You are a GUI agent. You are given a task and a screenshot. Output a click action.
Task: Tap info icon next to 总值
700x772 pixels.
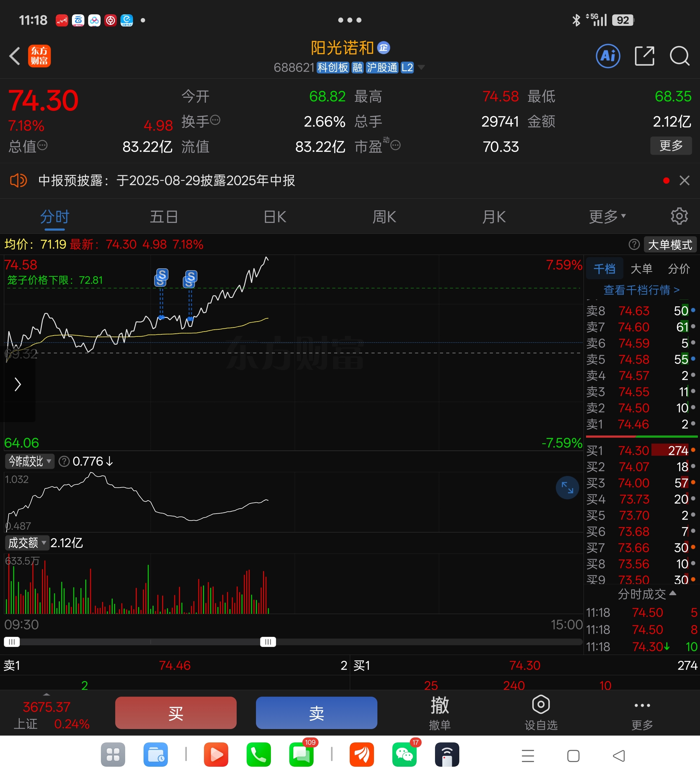(42, 145)
